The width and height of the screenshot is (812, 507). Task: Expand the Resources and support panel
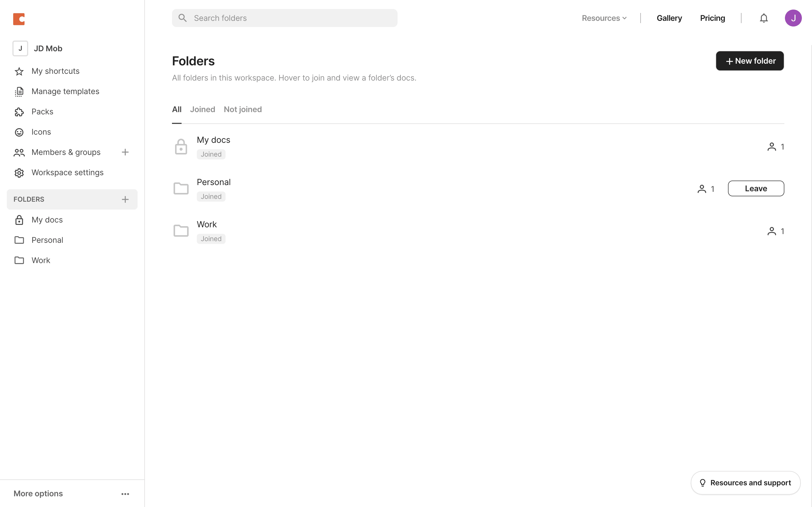click(745, 483)
